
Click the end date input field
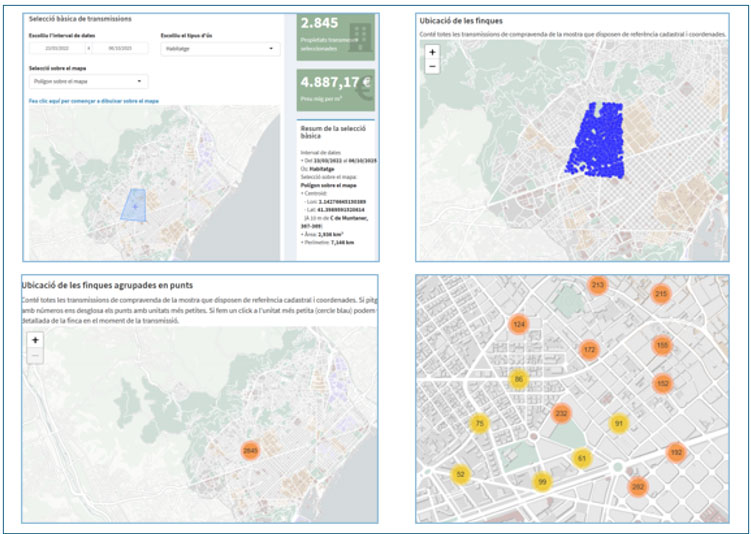click(121, 48)
